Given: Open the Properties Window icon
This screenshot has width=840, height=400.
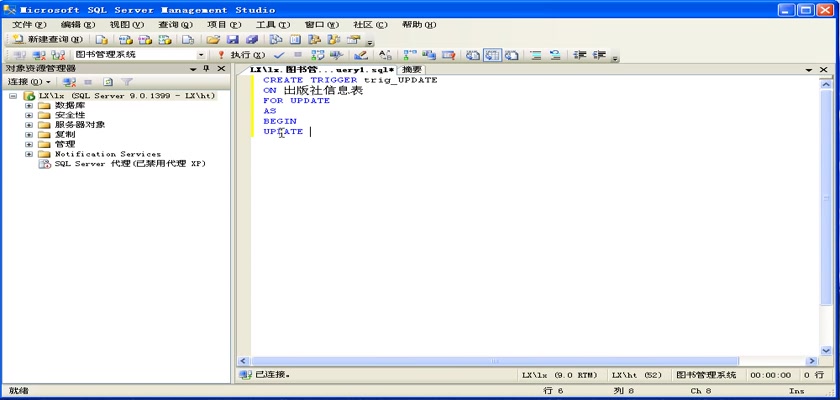Looking at the screenshot, I should pyautogui.click(x=353, y=40).
